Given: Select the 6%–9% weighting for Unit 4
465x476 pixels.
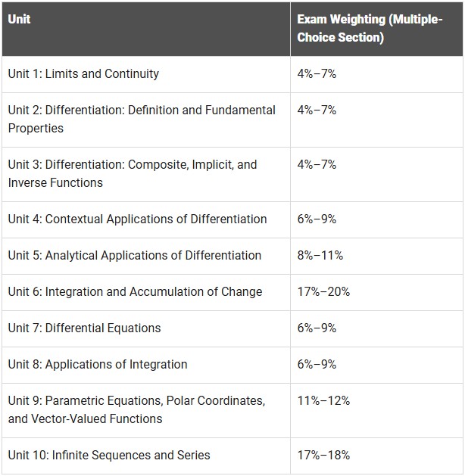Looking at the screenshot, I should coord(317,219).
